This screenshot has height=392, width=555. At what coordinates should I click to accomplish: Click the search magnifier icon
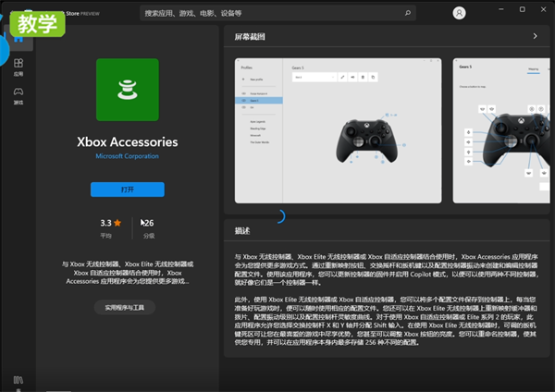pos(408,13)
